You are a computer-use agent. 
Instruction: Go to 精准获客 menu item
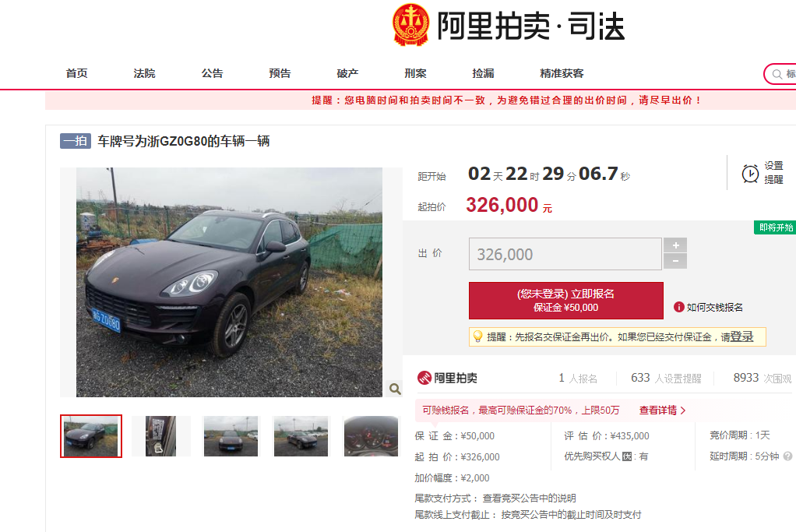pos(562,73)
